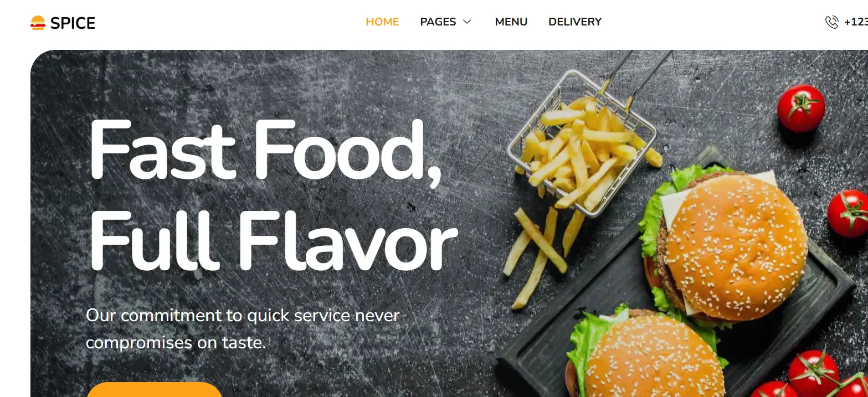
Task: Open the PAGES menu item
Action: pos(438,22)
